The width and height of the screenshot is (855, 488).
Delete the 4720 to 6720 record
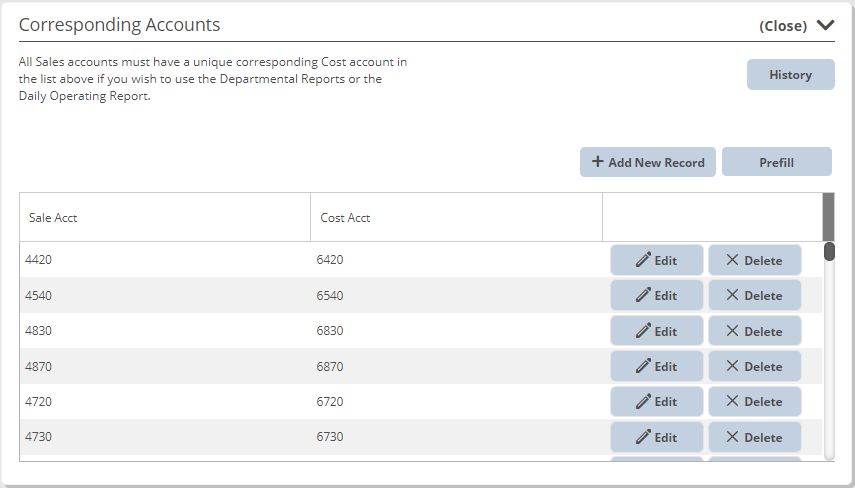click(754, 401)
